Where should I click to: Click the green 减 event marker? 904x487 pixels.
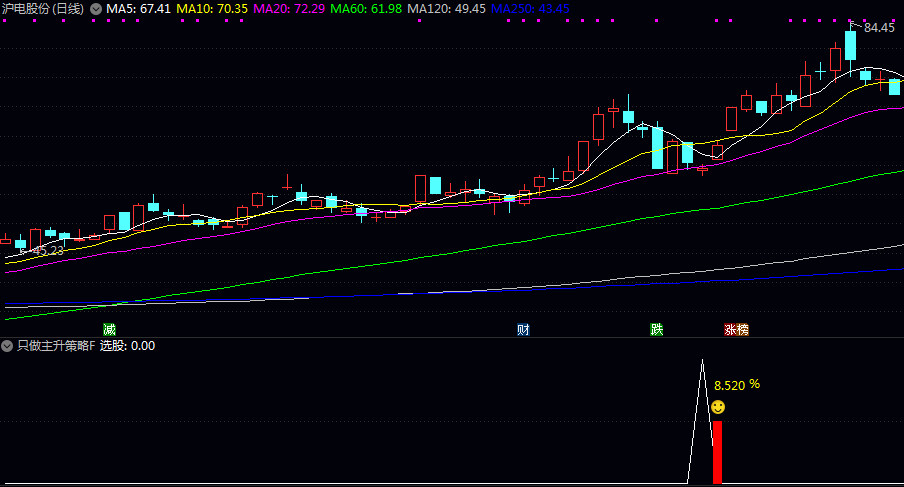(109, 329)
